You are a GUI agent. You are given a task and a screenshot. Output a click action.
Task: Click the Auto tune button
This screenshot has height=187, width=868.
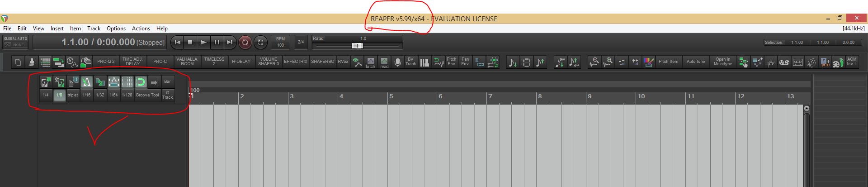(x=695, y=62)
